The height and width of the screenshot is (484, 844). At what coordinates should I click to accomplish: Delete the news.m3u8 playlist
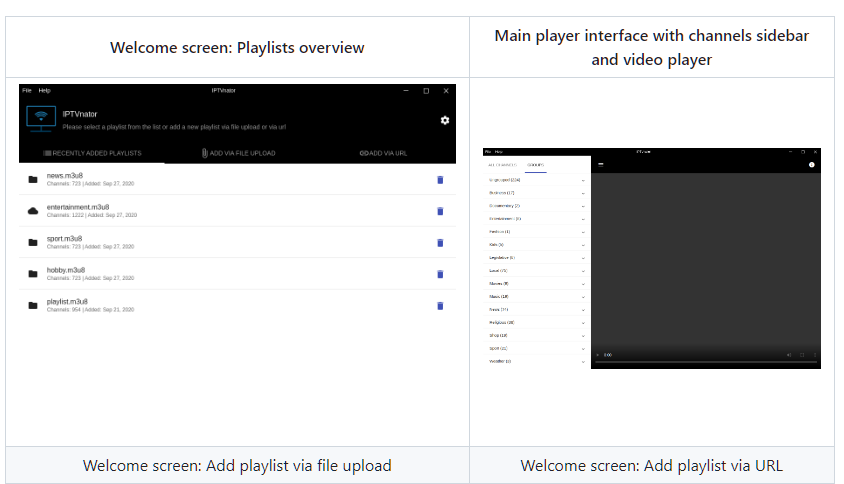pos(440,180)
